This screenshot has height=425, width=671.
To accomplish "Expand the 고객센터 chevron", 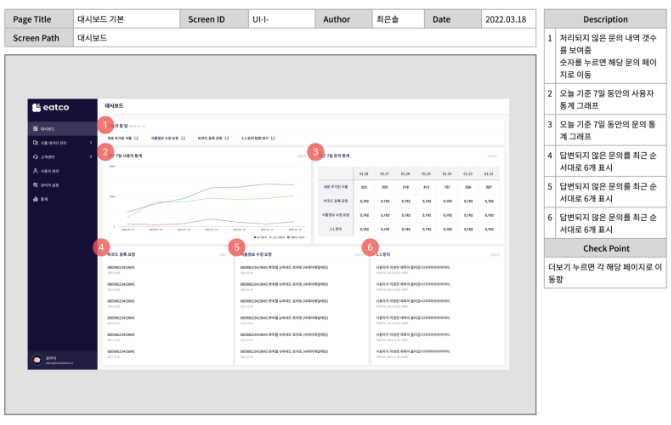I will (x=91, y=157).
